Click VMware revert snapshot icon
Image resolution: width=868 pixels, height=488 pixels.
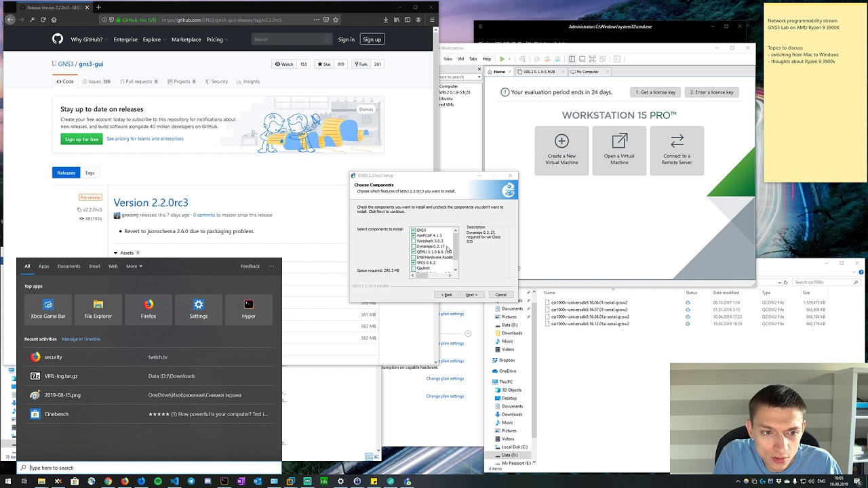(547, 59)
